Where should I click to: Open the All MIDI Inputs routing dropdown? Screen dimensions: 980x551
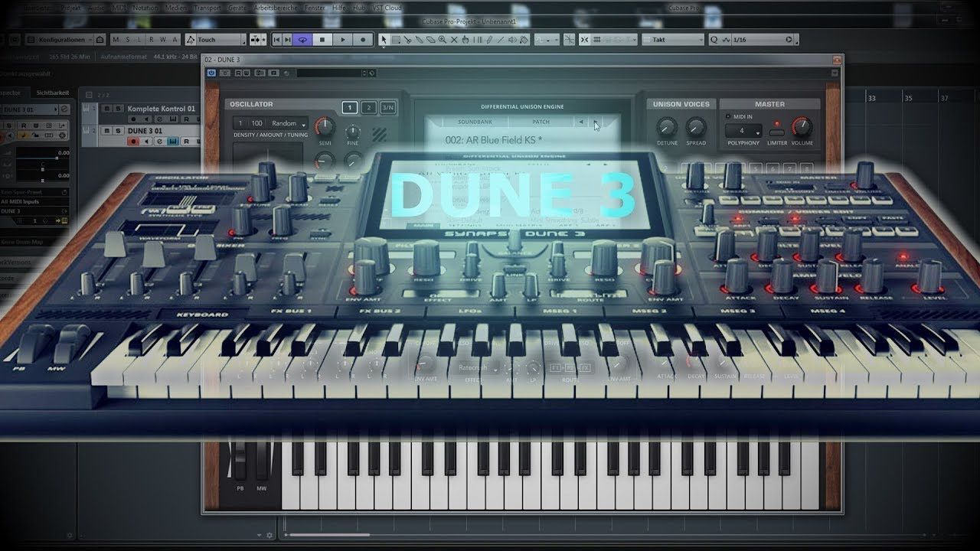[x=34, y=201]
